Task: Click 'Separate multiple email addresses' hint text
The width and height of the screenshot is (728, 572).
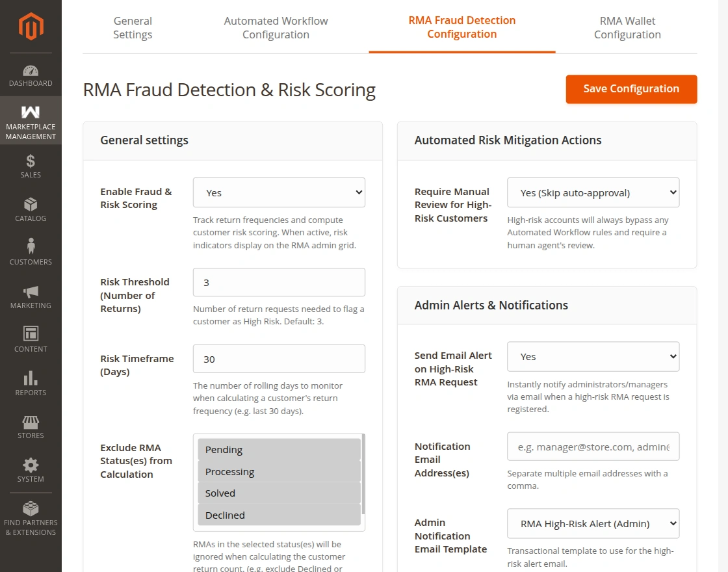Action: 588,480
